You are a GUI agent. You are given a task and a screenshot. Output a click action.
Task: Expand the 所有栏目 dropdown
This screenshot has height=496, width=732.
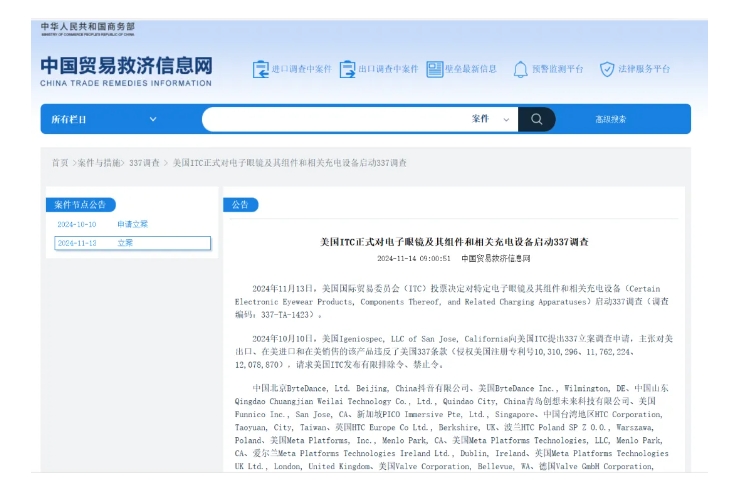pyautogui.click(x=104, y=119)
